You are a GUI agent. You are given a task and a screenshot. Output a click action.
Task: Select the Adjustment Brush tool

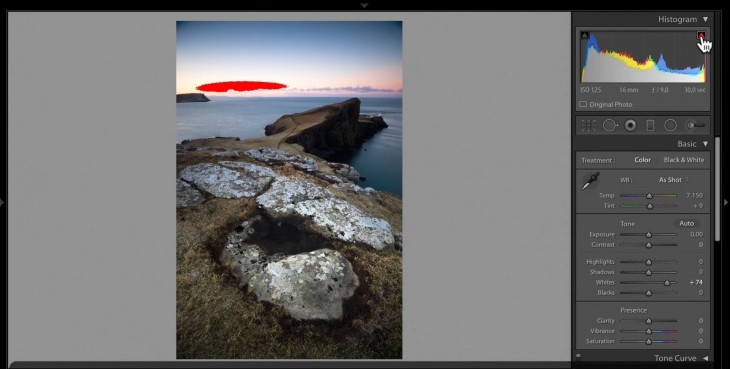pos(696,125)
